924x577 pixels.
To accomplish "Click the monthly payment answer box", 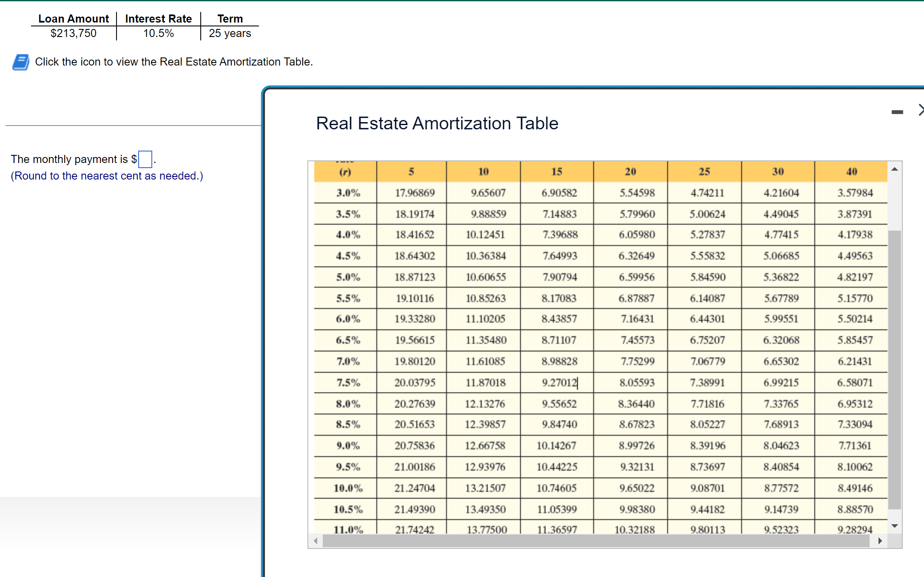I will click(x=145, y=160).
